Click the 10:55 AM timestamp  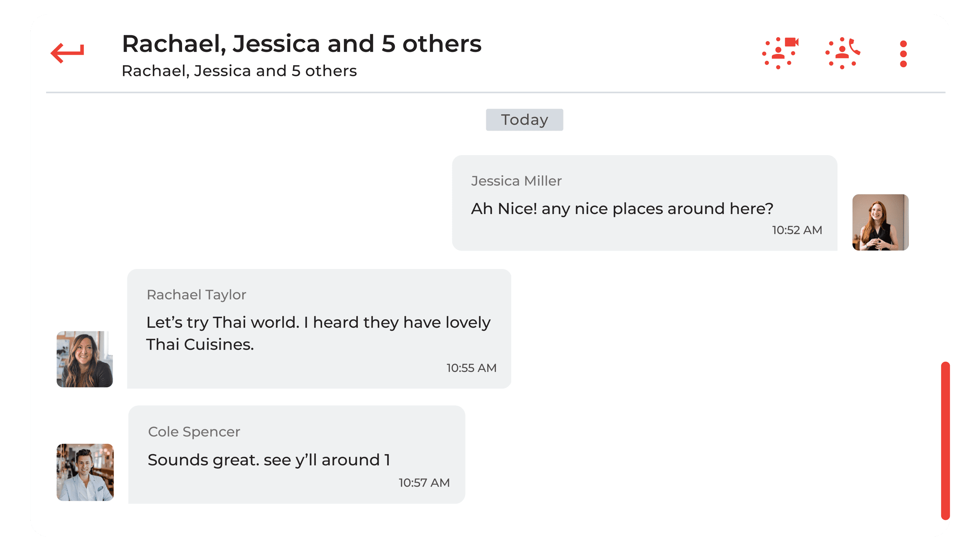tap(471, 368)
